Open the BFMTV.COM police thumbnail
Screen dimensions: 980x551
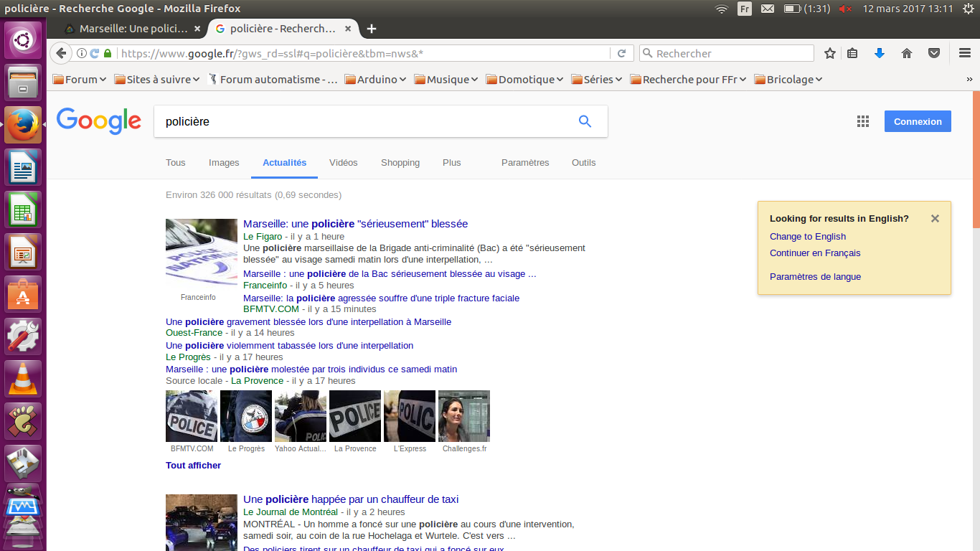[192, 416]
